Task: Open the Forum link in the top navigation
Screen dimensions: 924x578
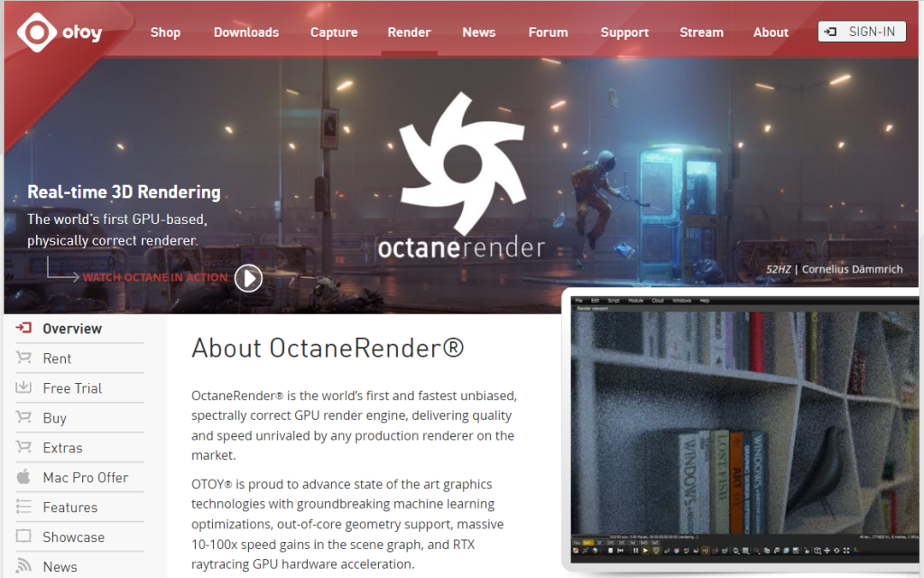Action: pos(548,33)
